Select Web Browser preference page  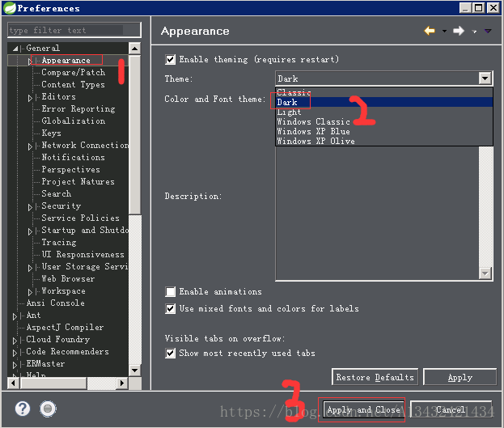68,279
